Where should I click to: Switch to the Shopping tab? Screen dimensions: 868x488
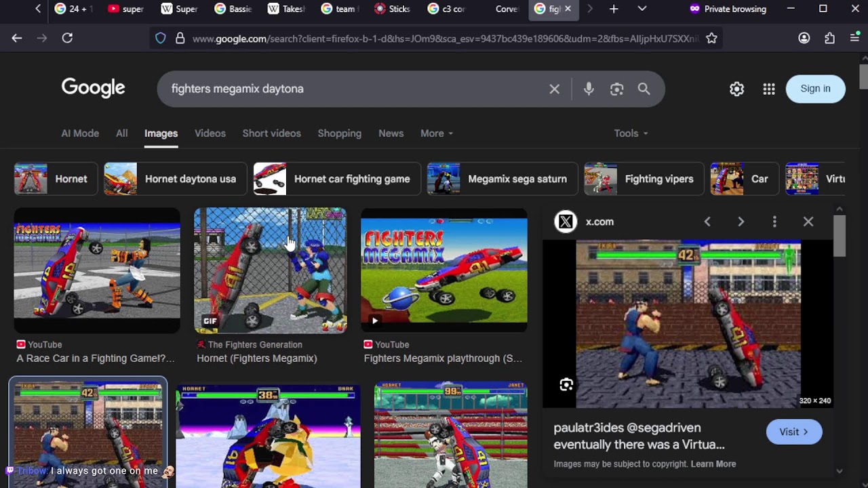coord(340,134)
